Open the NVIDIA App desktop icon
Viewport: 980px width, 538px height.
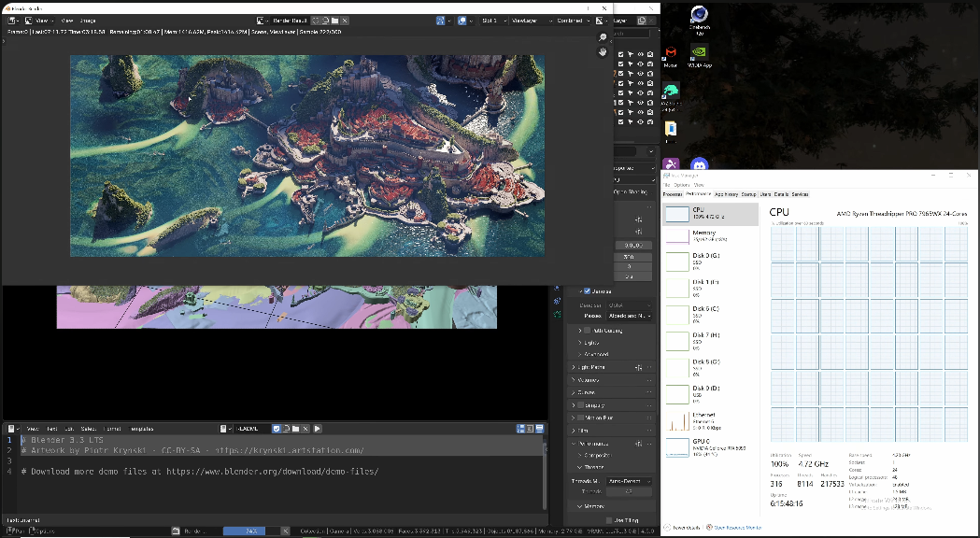coord(700,56)
